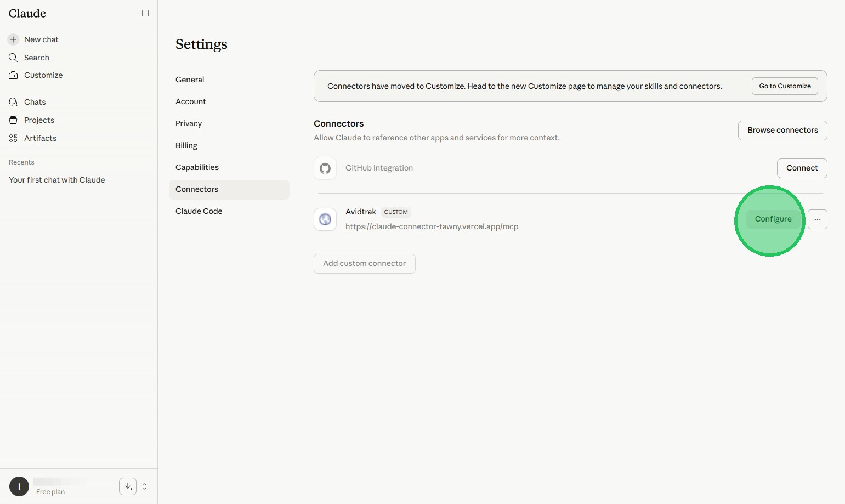Click the Go to Customize button
The width and height of the screenshot is (845, 504).
785,86
